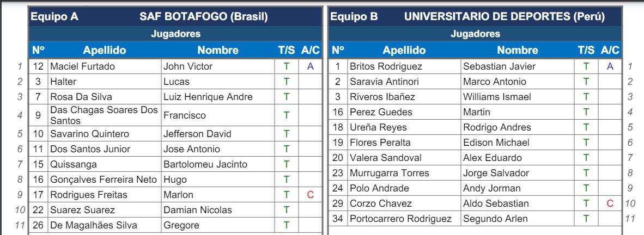Click the name Williams Ismael
The height and width of the screenshot is (235, 644).
[x=497, y=97]
